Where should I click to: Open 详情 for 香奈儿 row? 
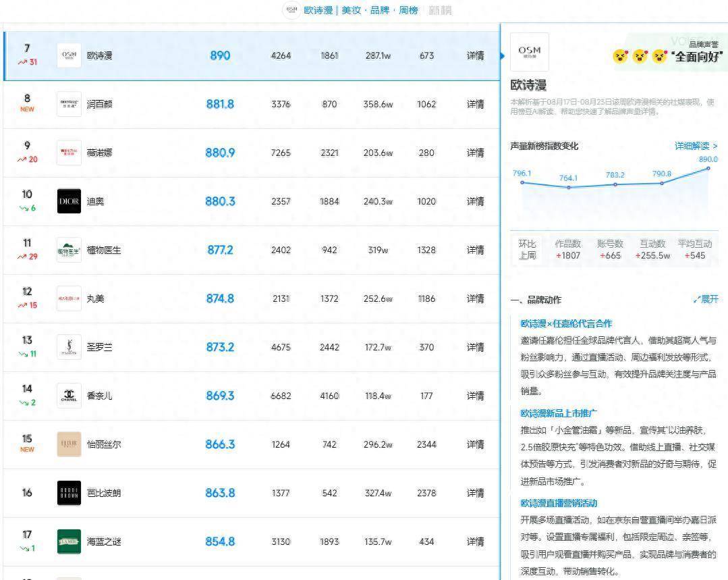[475, 396]
